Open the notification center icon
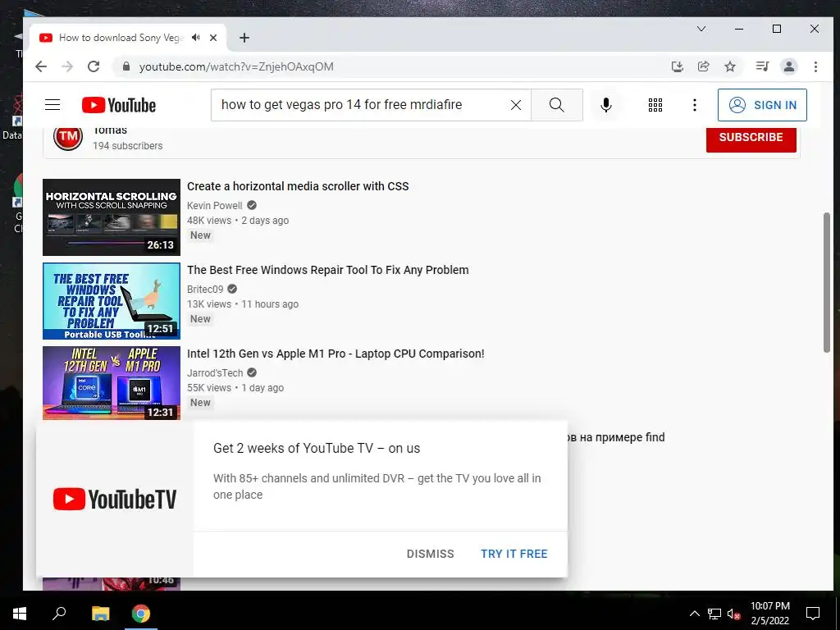The height and width of the screenshot is (630, 840). (x=813, y=614)
